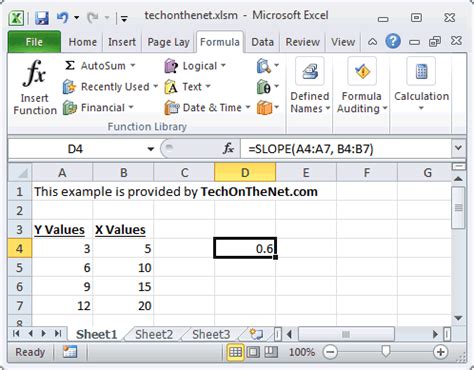
Task: Select cell with value 12
Action: pos(62,306)
